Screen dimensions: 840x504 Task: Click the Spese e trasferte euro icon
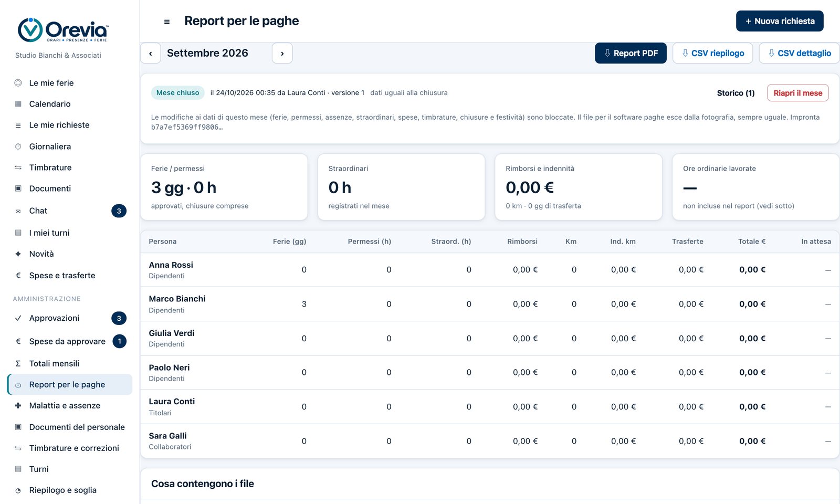click(18, 275)
